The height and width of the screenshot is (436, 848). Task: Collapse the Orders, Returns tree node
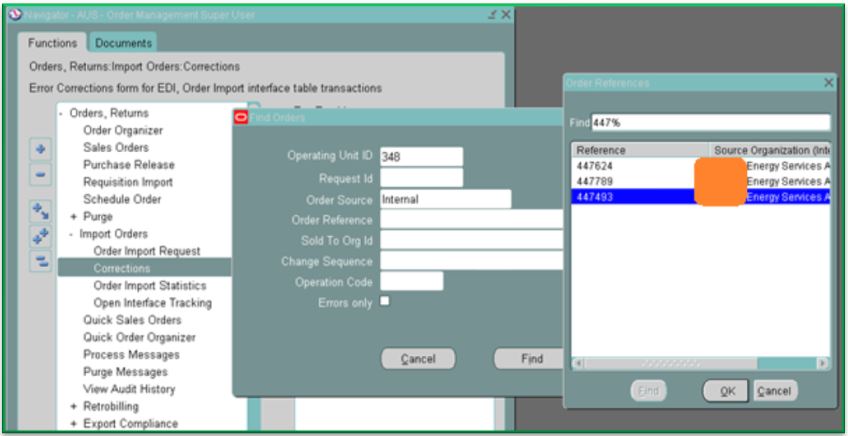(x=61, y=114)
